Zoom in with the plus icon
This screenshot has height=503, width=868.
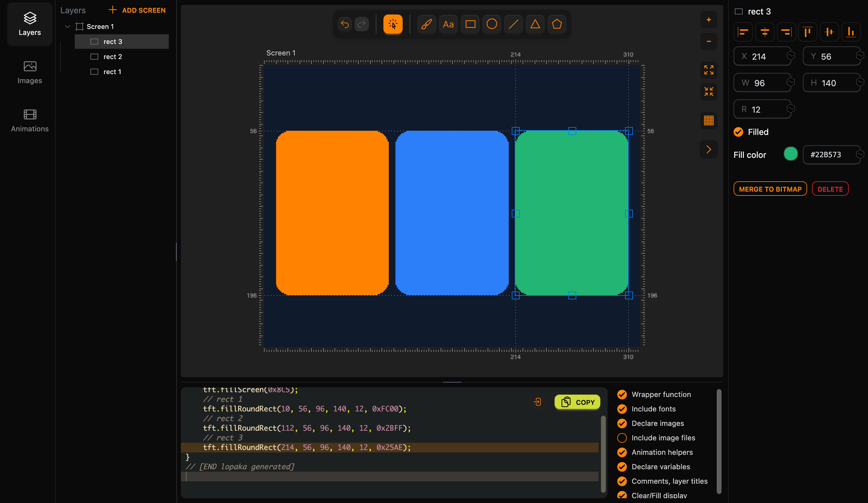point(709,20)
